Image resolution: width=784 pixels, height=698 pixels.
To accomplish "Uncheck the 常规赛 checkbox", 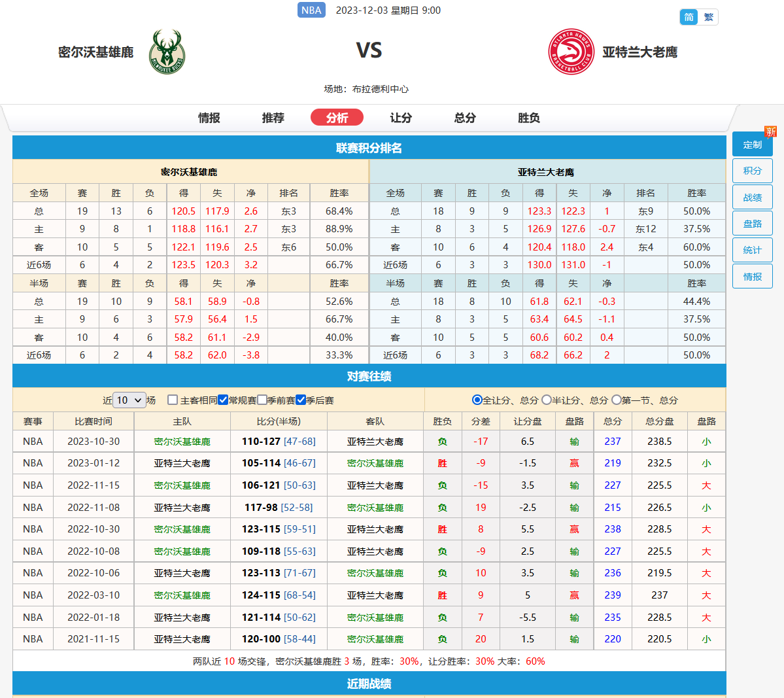I will [x=223, y=399].
